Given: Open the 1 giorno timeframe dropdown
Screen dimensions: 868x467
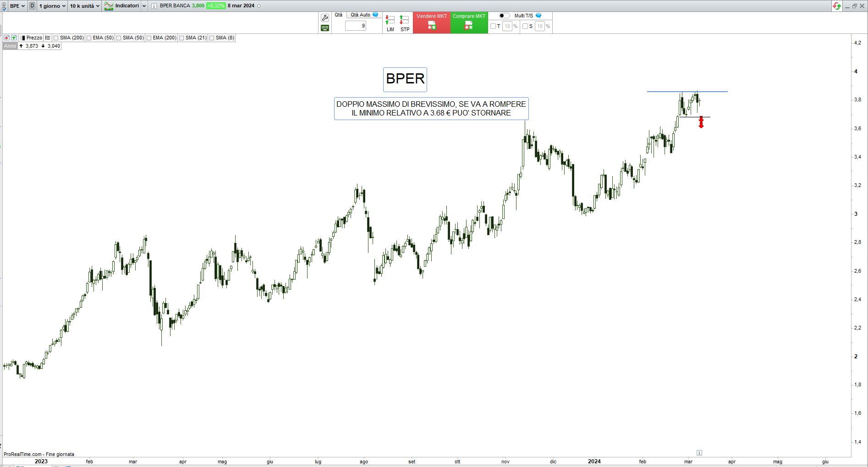Looking at the screenshot, I should pyautogui.click(x=52, y=6).
